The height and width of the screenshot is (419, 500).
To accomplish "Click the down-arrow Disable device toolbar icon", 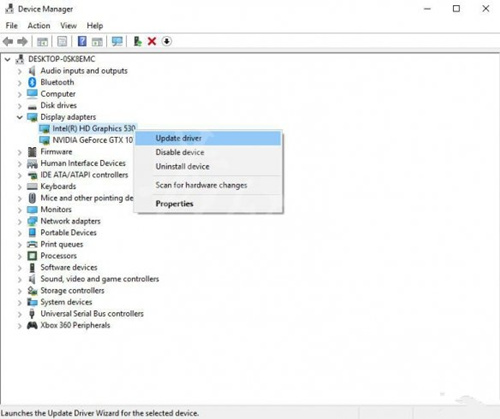I will click(x=167, y=41).
